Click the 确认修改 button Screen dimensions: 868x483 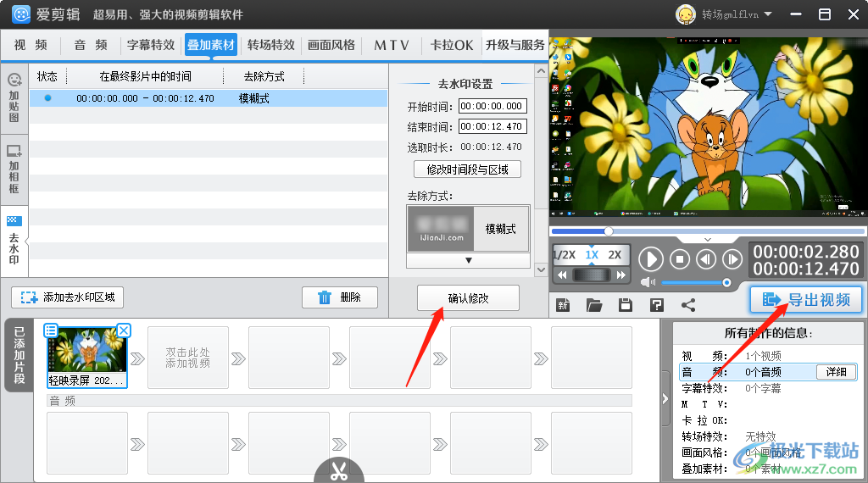click(x=468, y=298)
